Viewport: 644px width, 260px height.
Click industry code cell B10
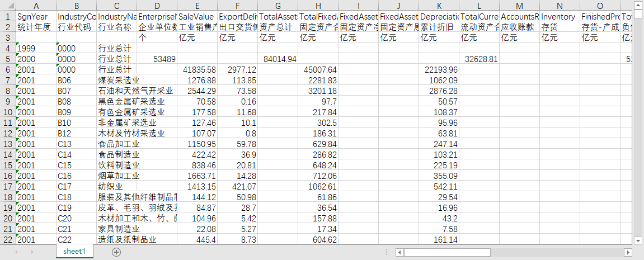[77, 123]
